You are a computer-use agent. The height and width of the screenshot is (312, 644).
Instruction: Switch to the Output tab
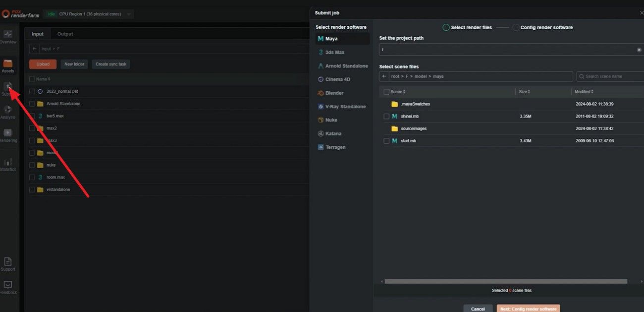point(65,34)
